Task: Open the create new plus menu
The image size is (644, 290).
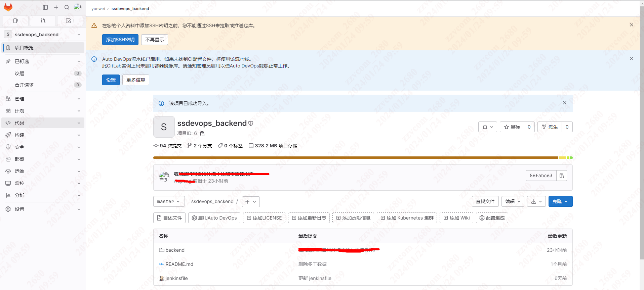Action: click(x=56, y=7)
